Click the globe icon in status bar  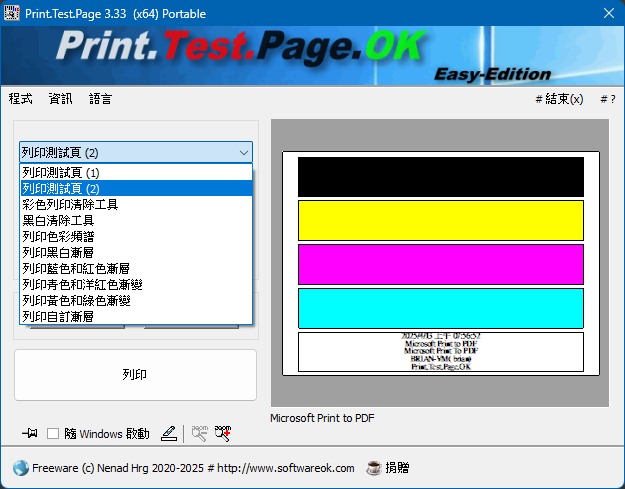coord(21,468)
